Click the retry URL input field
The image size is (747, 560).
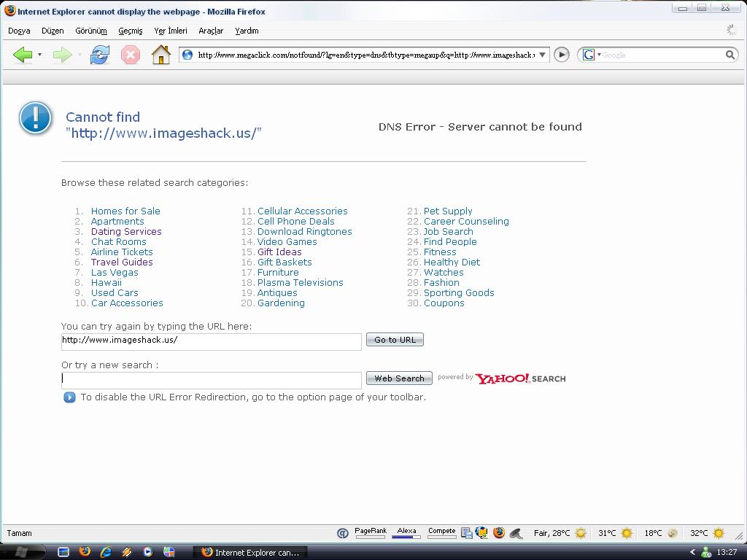pyautogui.click(x=211, y=341)
